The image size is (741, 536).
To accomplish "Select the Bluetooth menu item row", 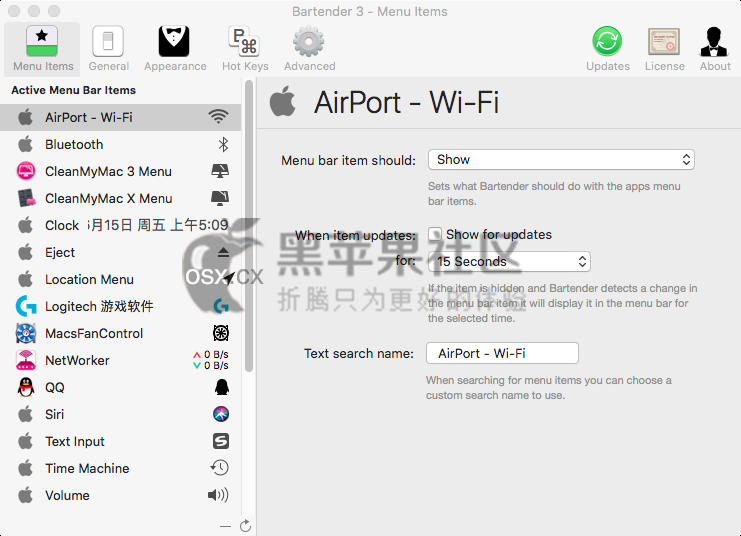I will click(121, 144).
